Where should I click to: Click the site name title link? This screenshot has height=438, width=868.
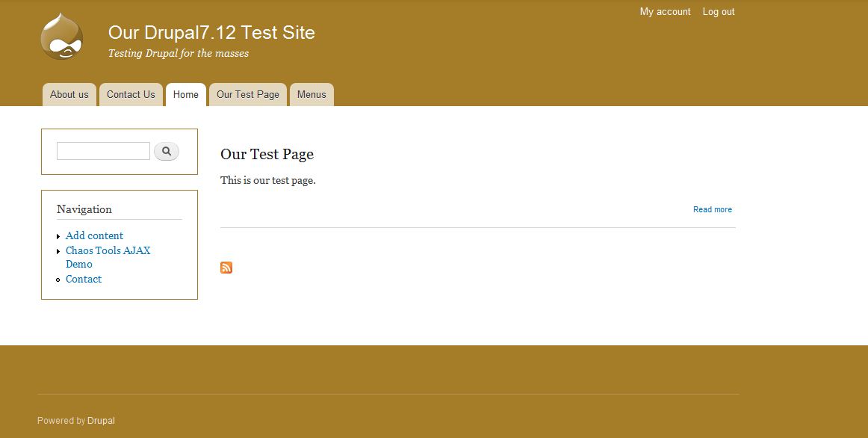click(211, 33)
